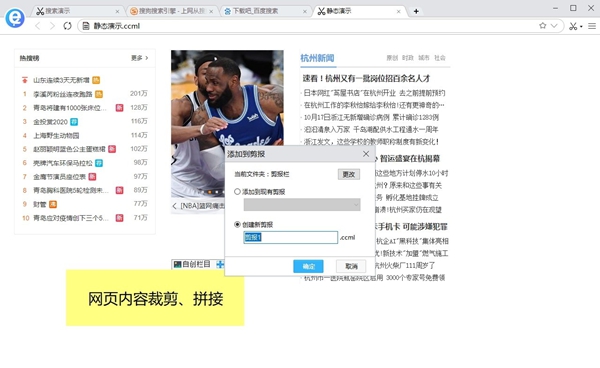Go to previous slide with left chevron
Viewport: 600px width, 368px height.
point(174,206)
